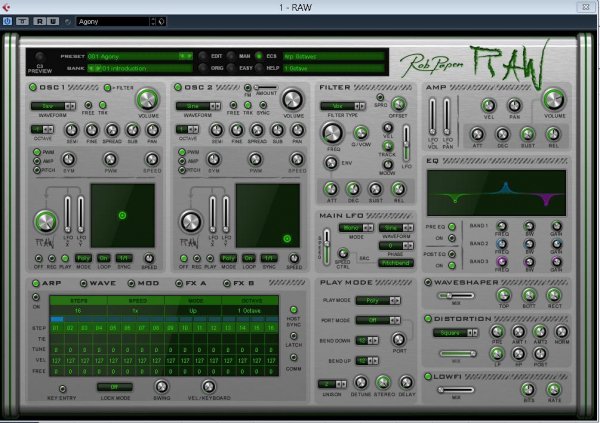Click the Band 2 Freq knob

coord(501,244)
